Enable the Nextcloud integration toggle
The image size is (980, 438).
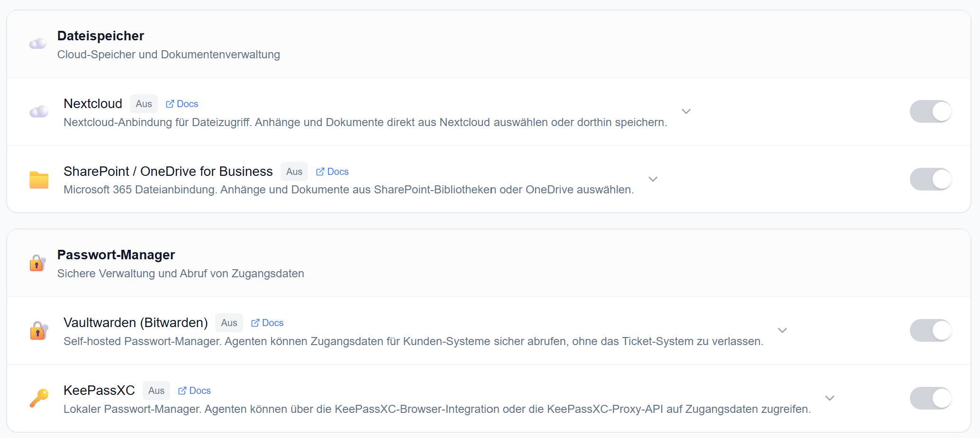coord(930,111)
